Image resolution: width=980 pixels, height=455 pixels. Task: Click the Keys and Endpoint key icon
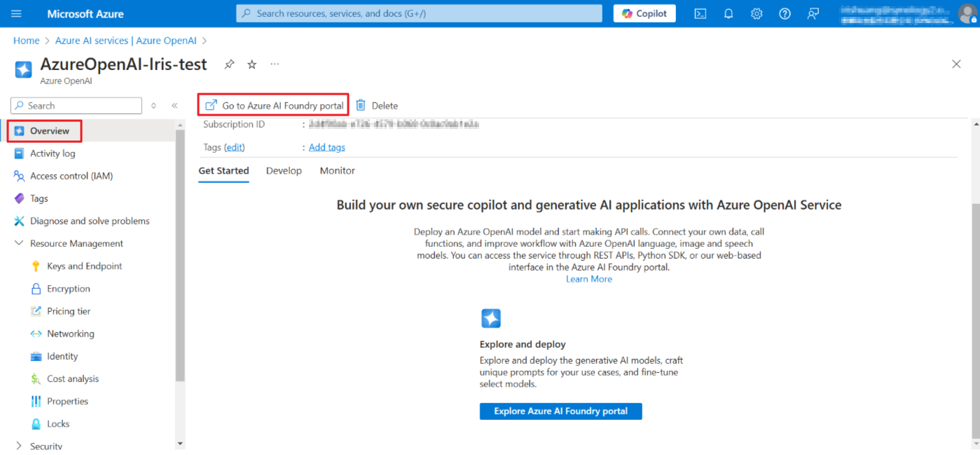pyautogui.click(x=36, y=266)
